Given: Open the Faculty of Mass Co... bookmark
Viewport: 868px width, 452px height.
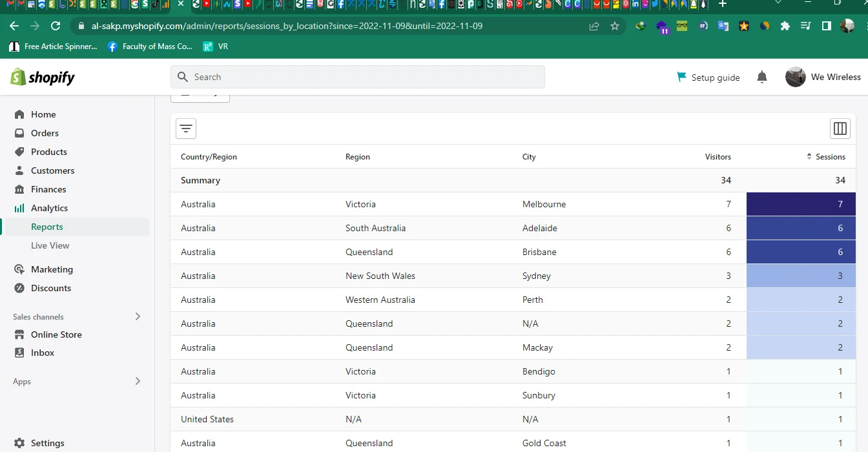Looking at the screenshot, I should (150, 46).
